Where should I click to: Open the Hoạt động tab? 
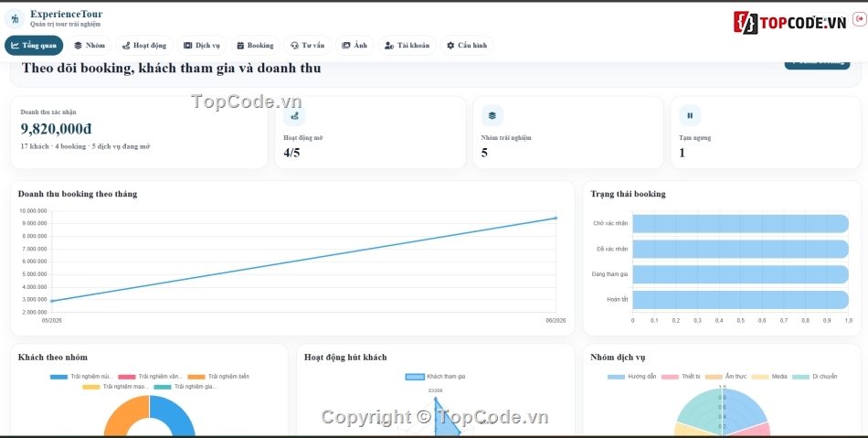(144, 46)
